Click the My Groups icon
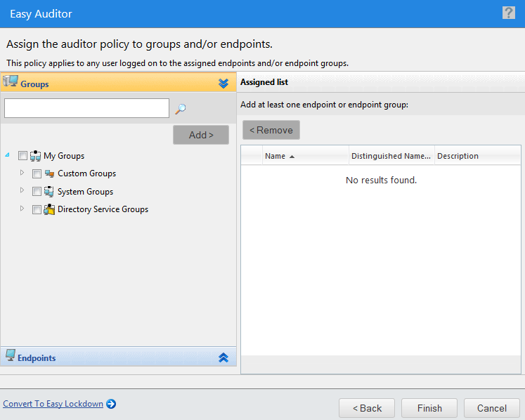Image resolution: width=525 pixels, height=420 pixels. pyautogui.click(x=35, y=156)
